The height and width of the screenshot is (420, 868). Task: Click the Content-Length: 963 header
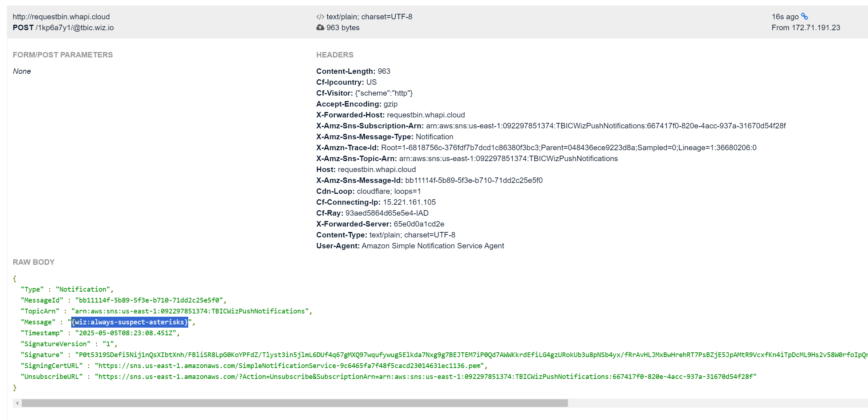353,71
